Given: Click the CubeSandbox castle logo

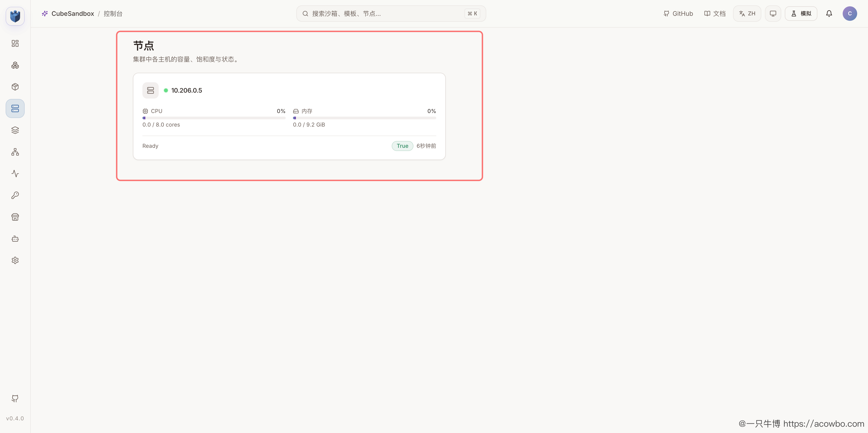Looking at the screenshot, I should point(15,16).
